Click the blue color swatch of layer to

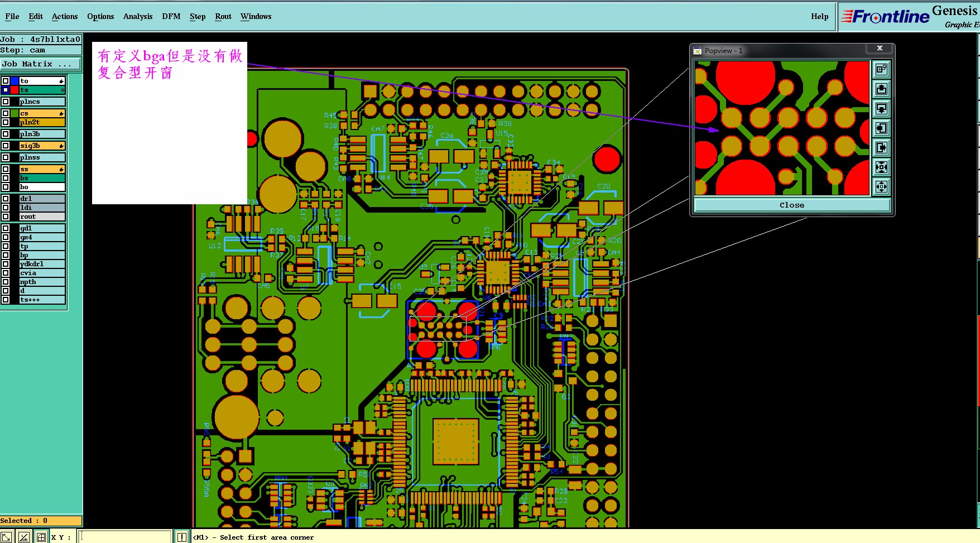tap(15, 81)
